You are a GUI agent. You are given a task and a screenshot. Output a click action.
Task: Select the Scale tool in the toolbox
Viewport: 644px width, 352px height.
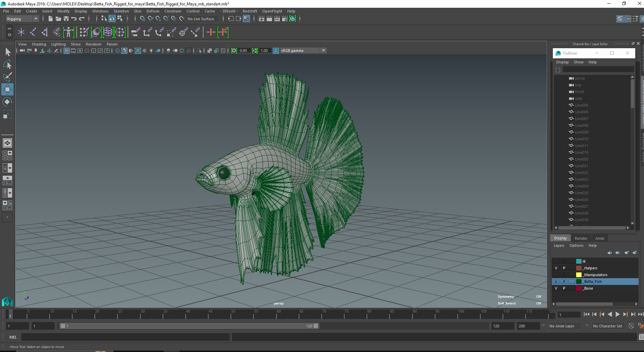[x=7, y=114]
